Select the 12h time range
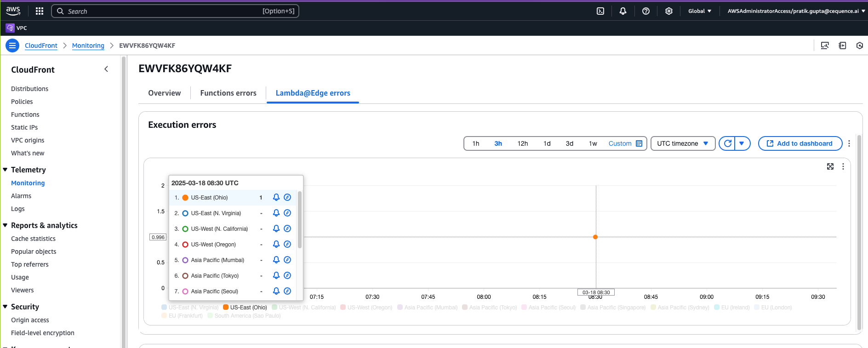Image resolution: width=868 pixels, height=348 pixels. point(523,143)
